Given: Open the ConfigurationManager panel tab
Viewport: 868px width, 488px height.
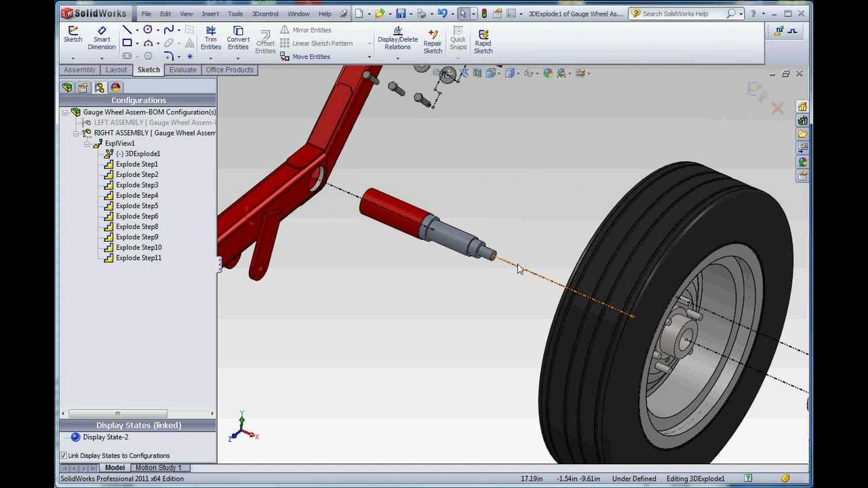Looking at the screenshot, I should coord(100,87).
